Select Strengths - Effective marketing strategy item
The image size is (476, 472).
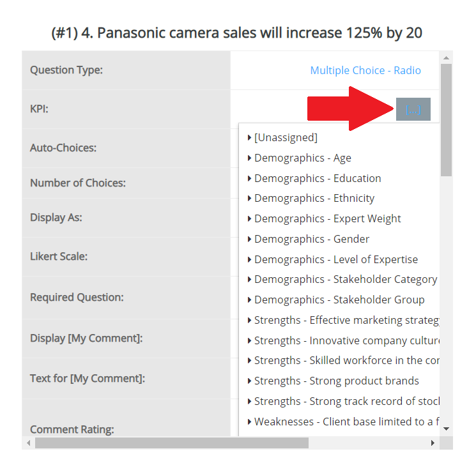(345, 320)
